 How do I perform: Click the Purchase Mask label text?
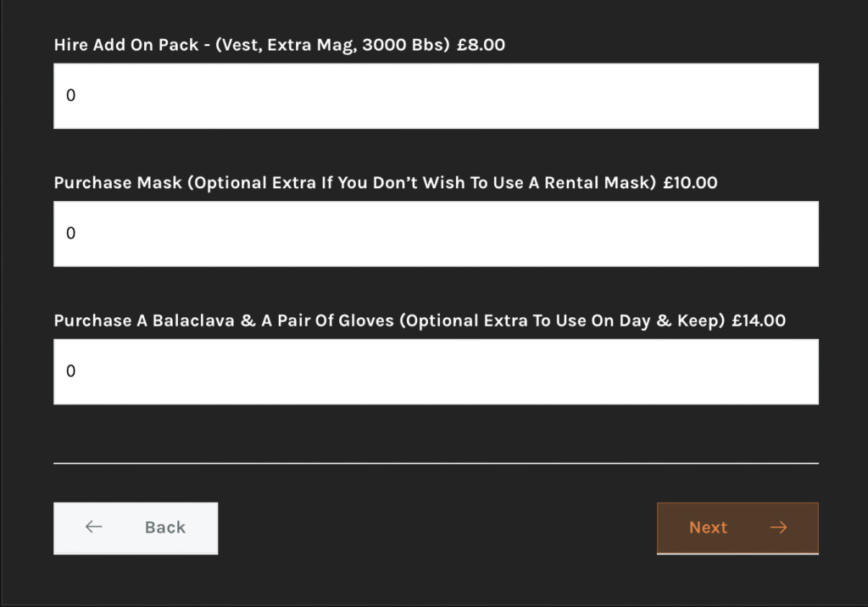coord(355,182)
